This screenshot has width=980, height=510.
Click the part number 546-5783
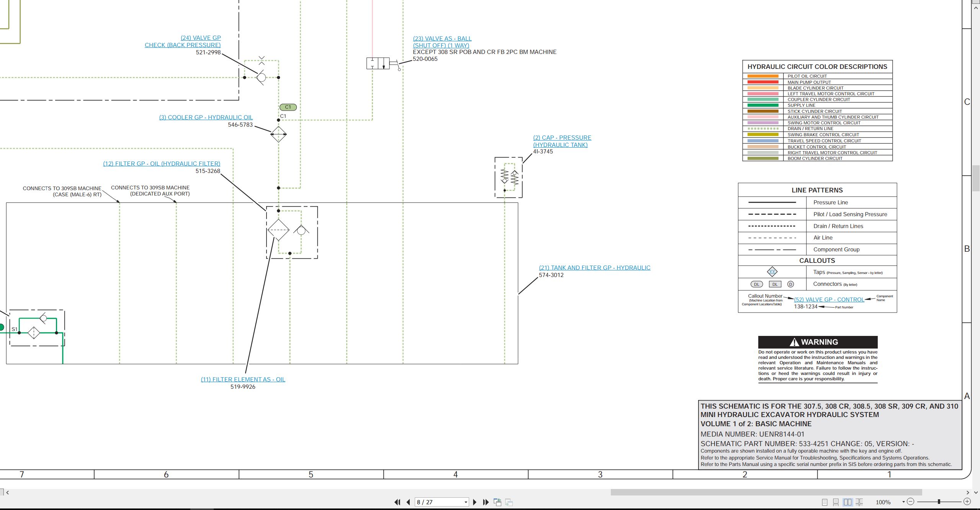point(240,125)
